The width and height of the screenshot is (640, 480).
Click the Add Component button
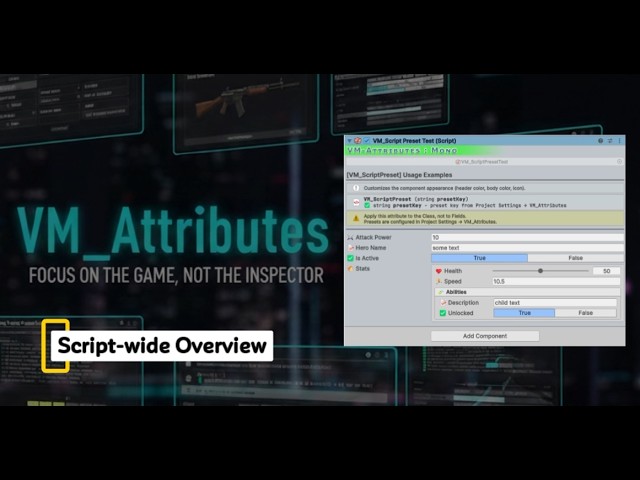click(485, 336)
